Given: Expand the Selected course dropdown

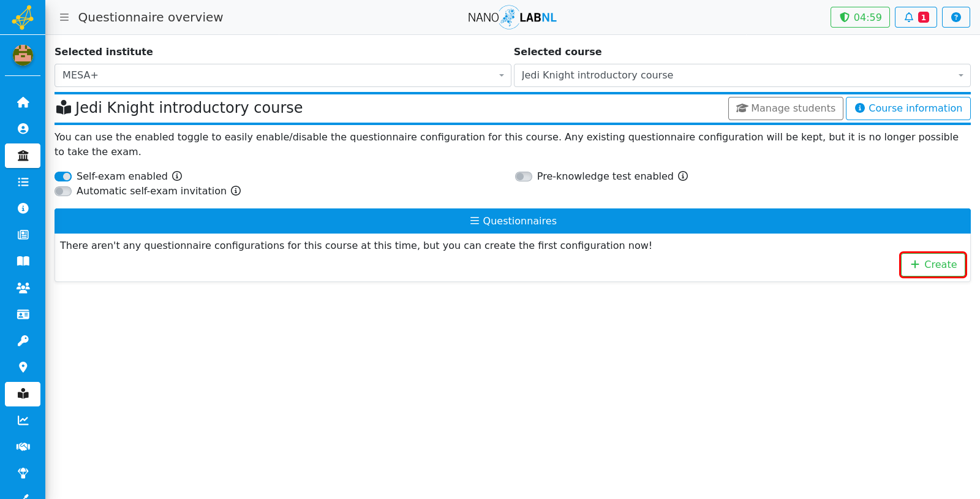Looking at the screenshot, I should tap(742, 75).
